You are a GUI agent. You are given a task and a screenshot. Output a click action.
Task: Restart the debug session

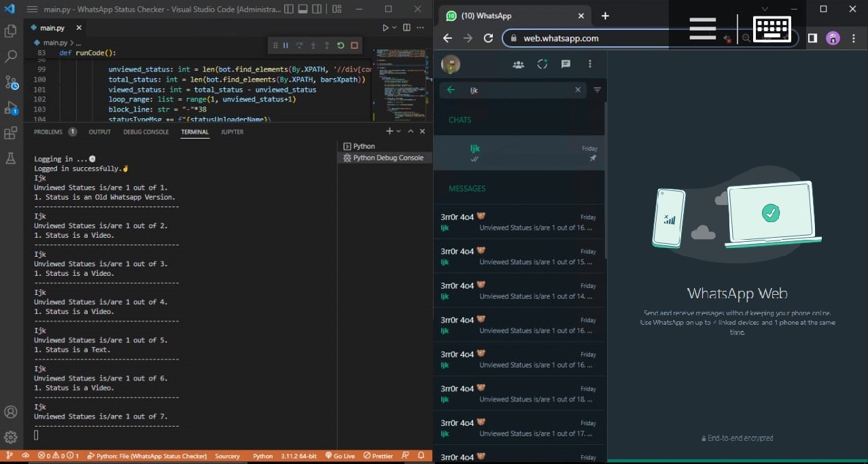pos(341,46)
